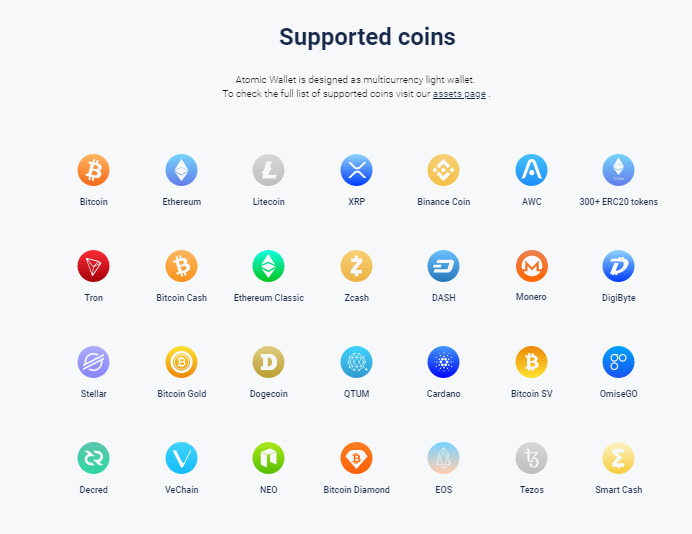Click the Litecoin gray icon

point(268,170)
